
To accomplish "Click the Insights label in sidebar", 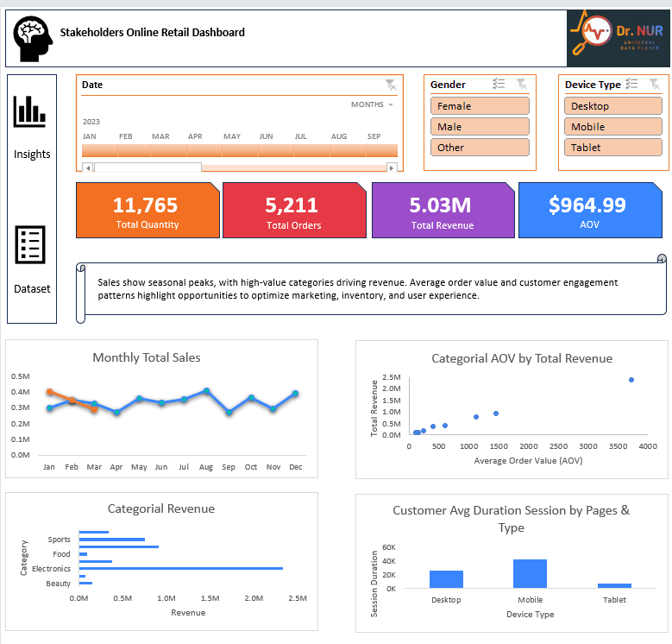I will pyautogui.click(x=32, y=154).
